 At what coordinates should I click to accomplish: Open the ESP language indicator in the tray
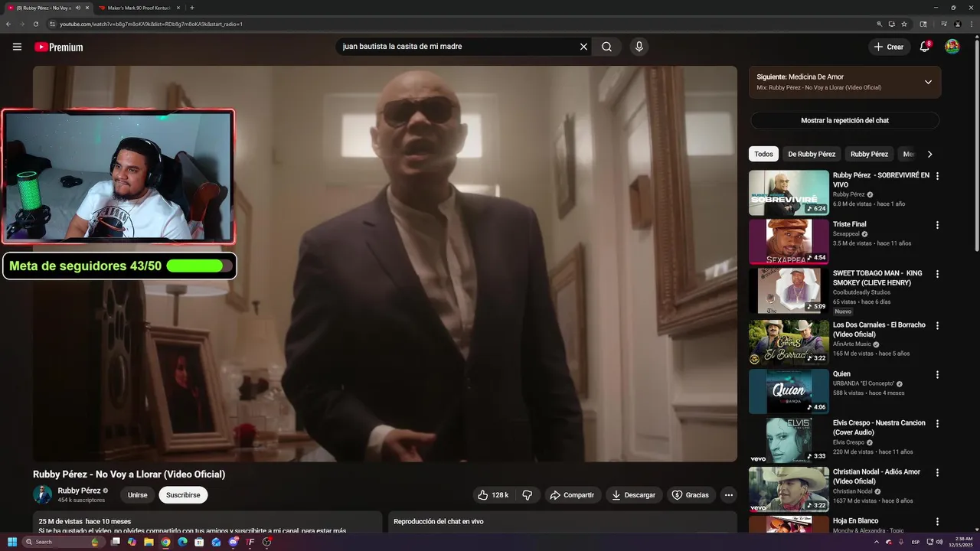pos(915,542)
